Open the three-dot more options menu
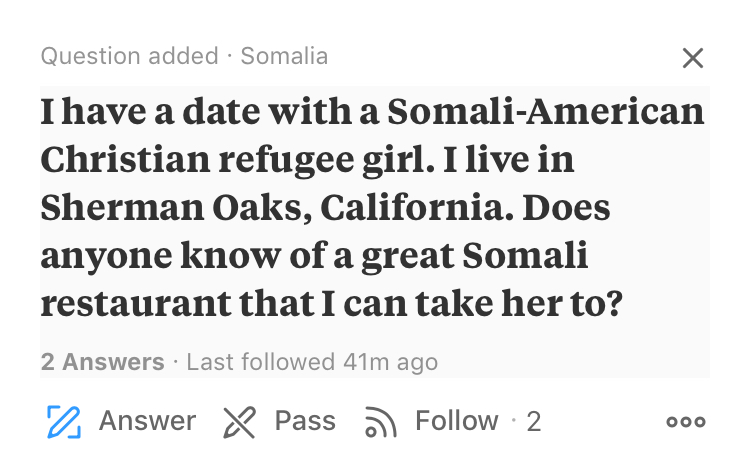The width and height of the screenshot is (750, 476). tap(686, 422)
